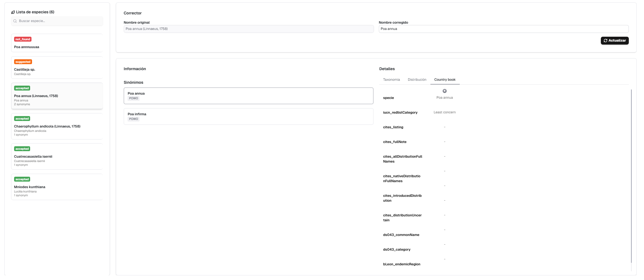Image resolution: width=644 pixels, height=280 pixels.
Task: Click the Nombre original field
Action: [x=248, y=29]
